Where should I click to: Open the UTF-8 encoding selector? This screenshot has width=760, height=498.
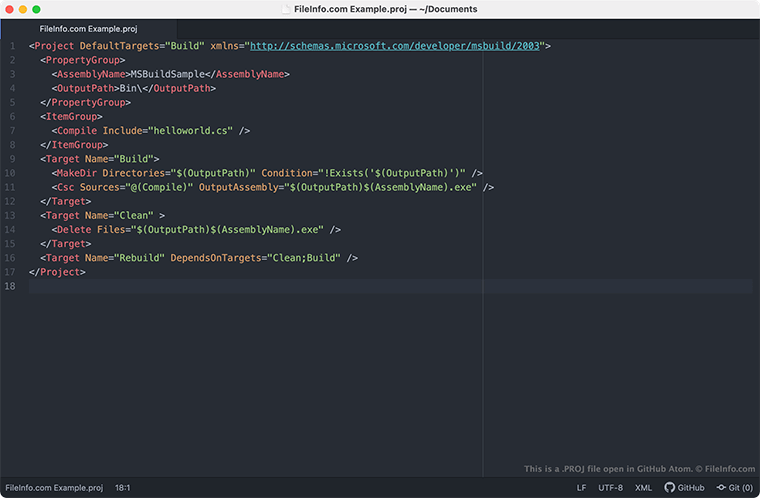pyautogui.click(x=610, y=488)
